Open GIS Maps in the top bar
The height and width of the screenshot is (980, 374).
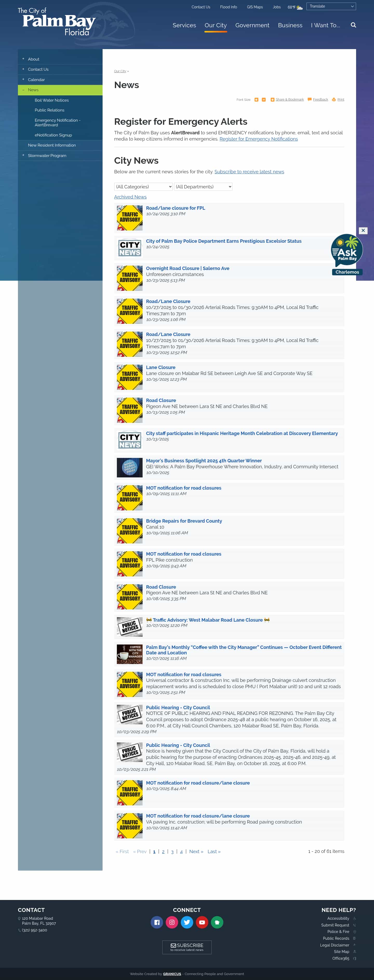coord(255,7)
